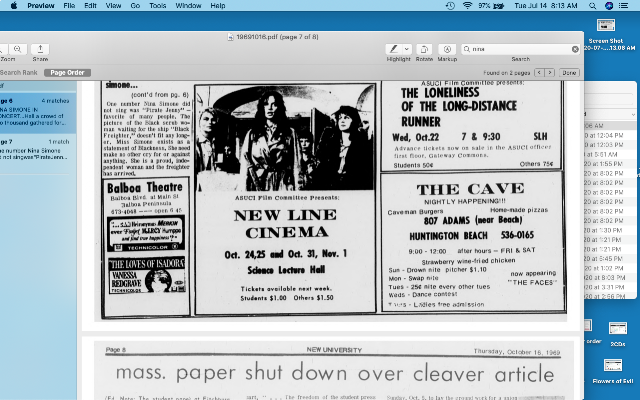This screenshot has width=640, height=400.
Task: Click the mass. paper shut down headline
Action: pos(335,373)
